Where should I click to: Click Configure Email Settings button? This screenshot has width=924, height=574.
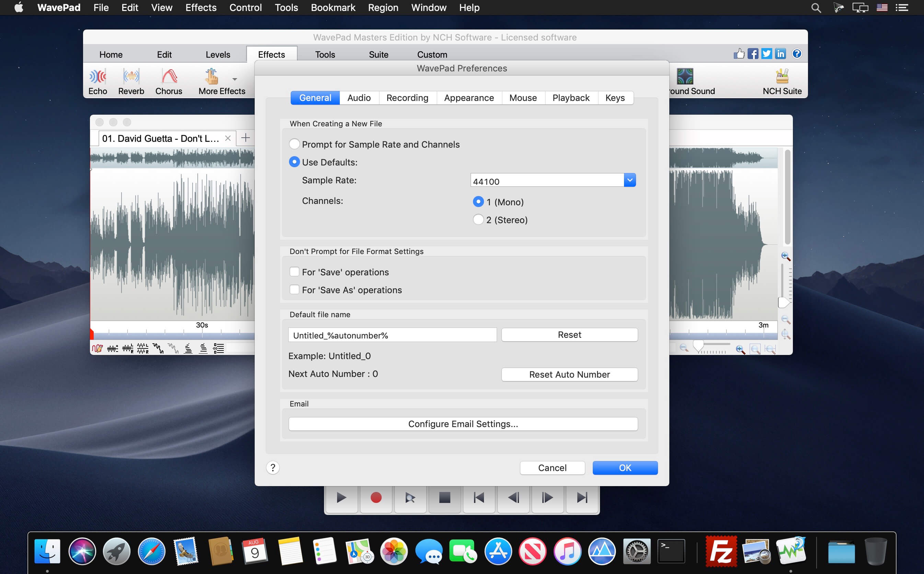tap(463, 424)
